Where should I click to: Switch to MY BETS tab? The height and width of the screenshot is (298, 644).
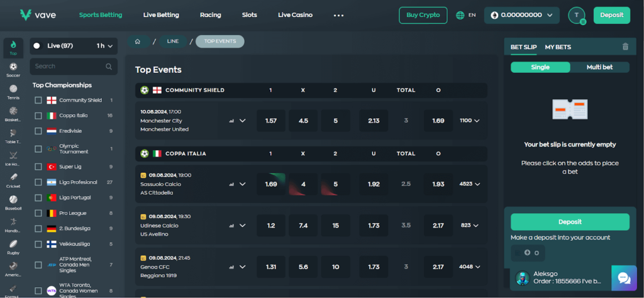click(x=558, y=47)
